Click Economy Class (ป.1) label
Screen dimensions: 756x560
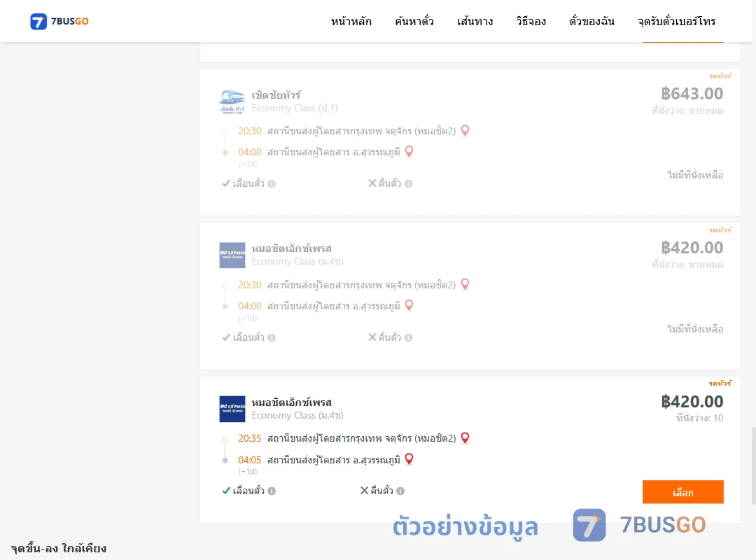(x=295, y=108)
